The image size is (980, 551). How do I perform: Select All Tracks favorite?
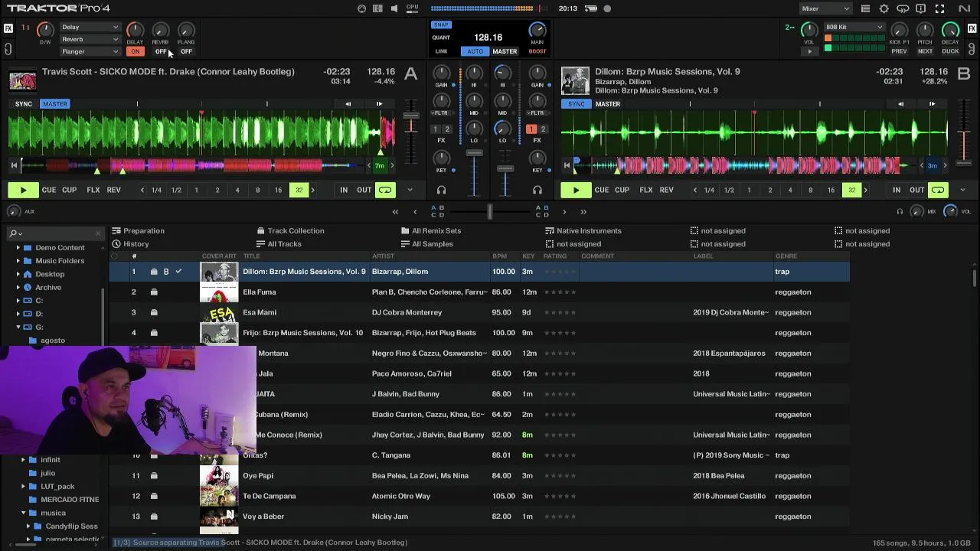pos(279,244)
